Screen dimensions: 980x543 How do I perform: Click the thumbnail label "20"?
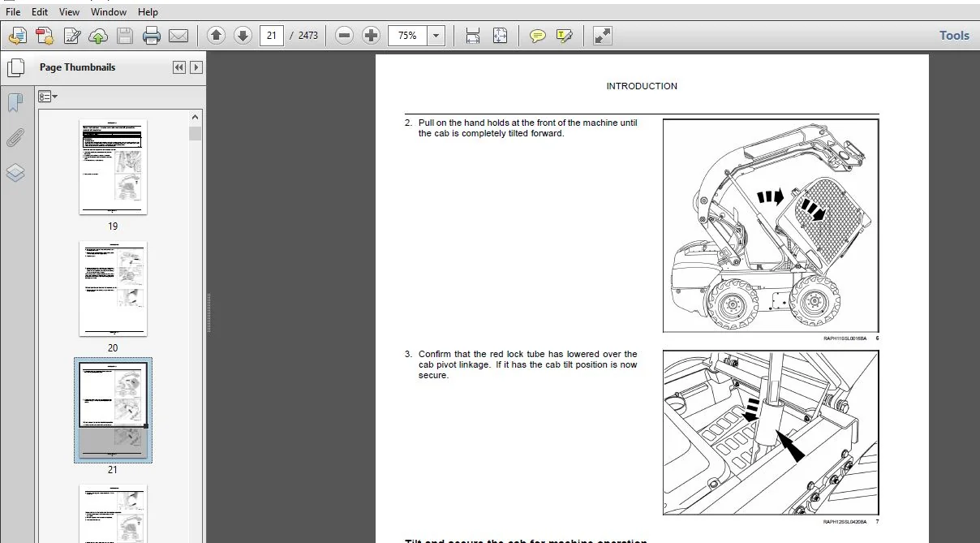tap(113, 348)
